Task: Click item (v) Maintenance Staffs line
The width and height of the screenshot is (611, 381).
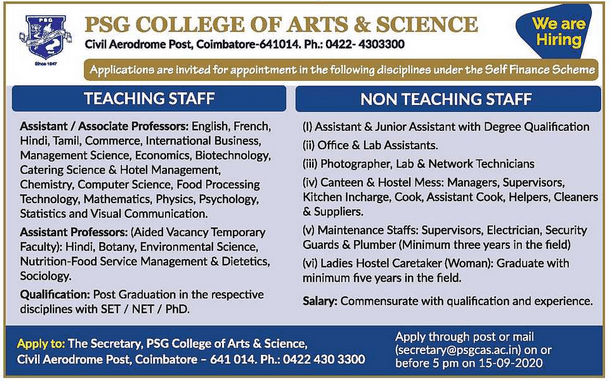Action: (x=445, y=237)
